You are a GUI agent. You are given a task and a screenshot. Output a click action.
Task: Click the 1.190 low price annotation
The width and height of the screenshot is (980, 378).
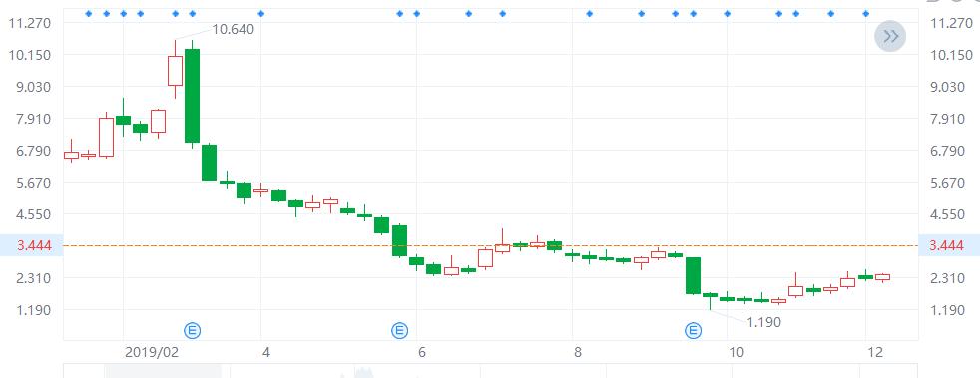[763, 322]
